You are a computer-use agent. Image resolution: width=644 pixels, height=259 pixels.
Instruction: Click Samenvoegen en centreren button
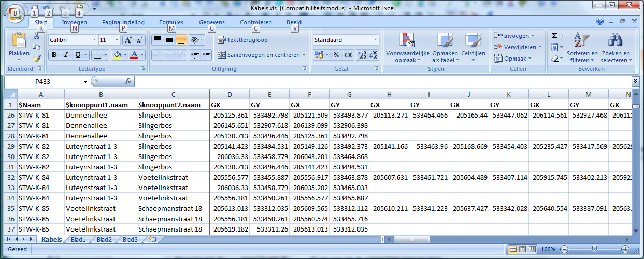(x=261, y=55)
